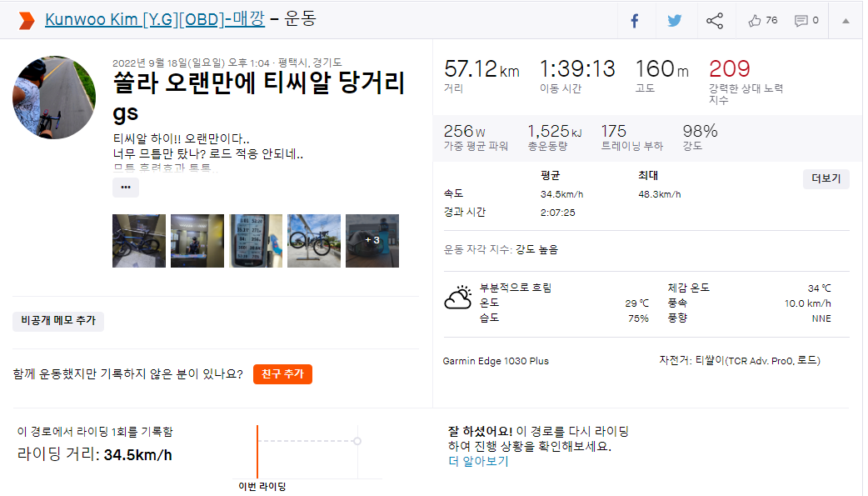Click the 비공개 메모 추가 button
The height and width of the screenshot is (496, 868).
(58, 321)
